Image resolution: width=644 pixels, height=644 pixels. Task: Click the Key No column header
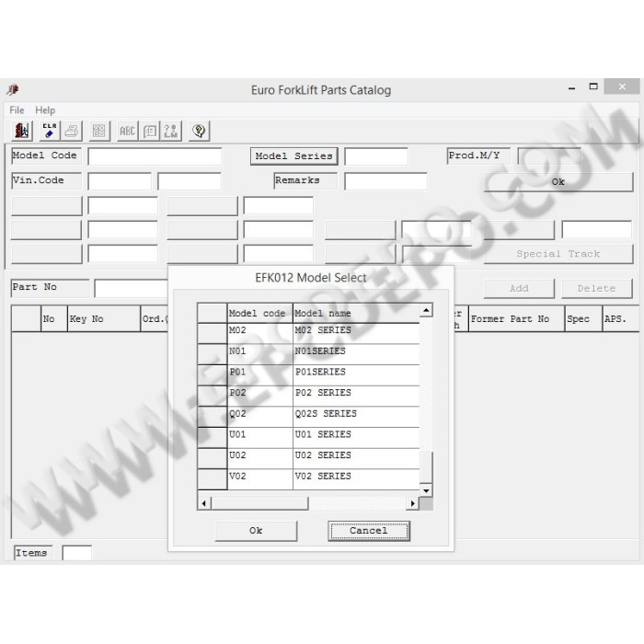click(x=104, y=318)
